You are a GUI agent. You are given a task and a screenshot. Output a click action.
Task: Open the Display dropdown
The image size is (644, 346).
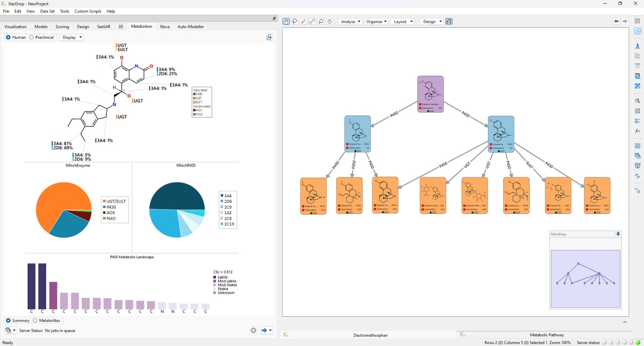72,37
